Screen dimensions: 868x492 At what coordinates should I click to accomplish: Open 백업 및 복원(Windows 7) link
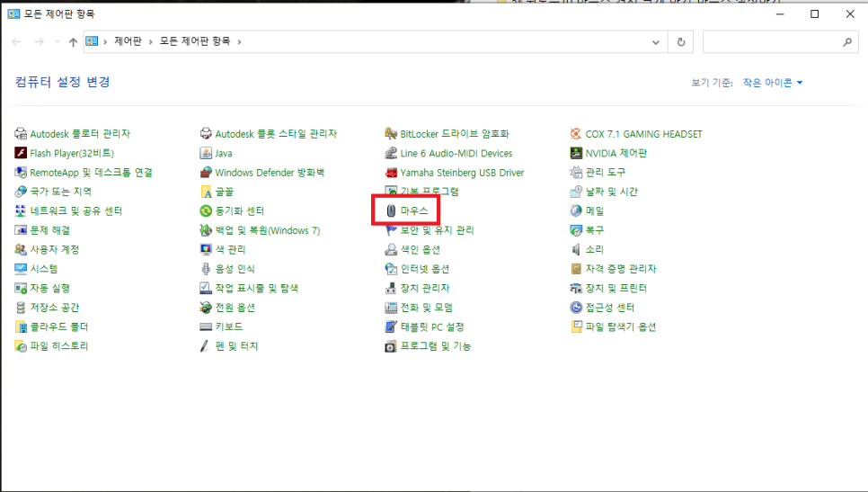[x=268, y=230]
